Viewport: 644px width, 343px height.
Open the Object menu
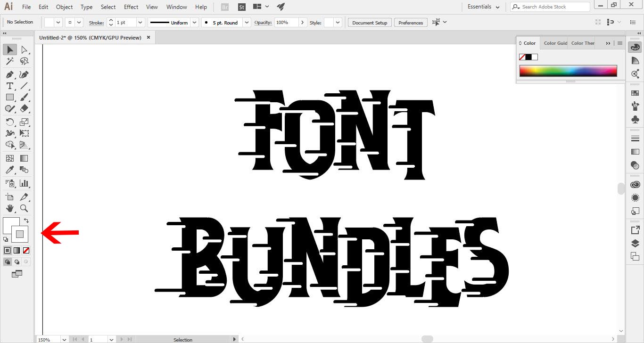(64, 7)
